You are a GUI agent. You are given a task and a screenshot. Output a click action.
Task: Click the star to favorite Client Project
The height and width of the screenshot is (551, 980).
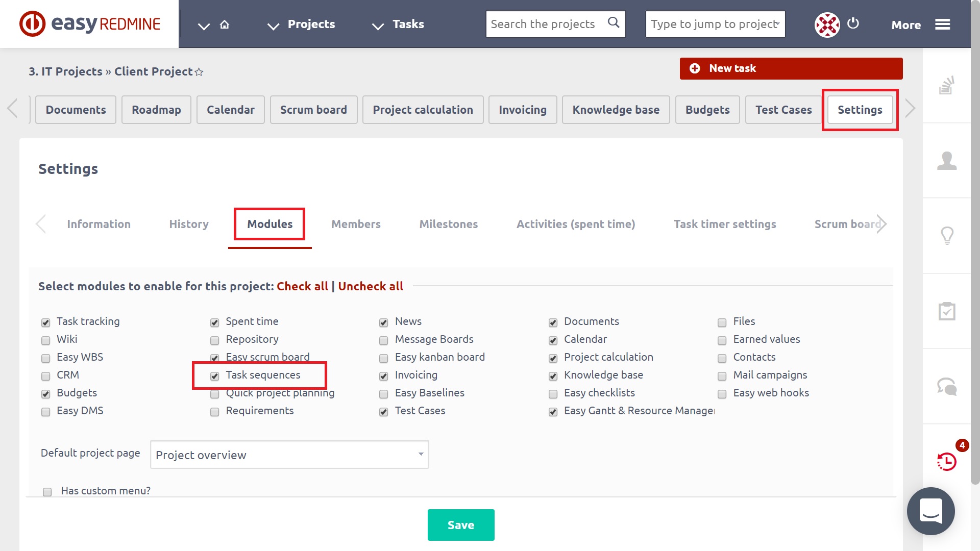tap(199, 72)
